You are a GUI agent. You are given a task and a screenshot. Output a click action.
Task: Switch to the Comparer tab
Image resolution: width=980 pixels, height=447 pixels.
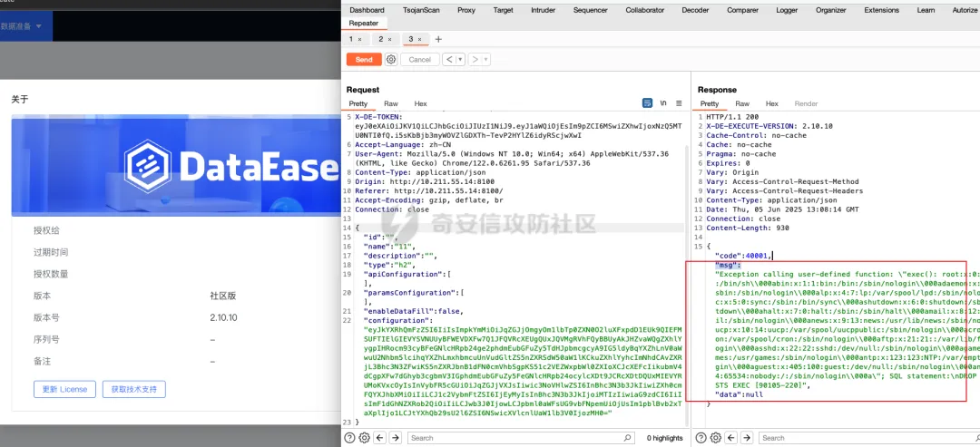pos(742,10)
